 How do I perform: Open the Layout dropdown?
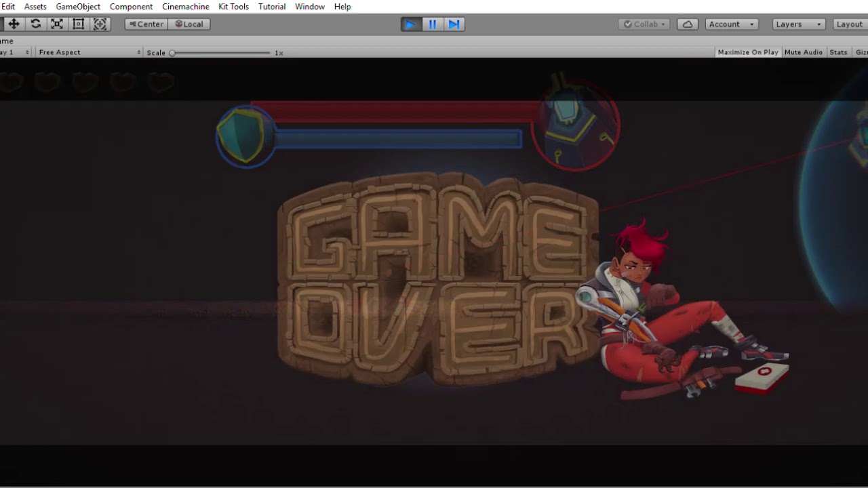[850, 24]
